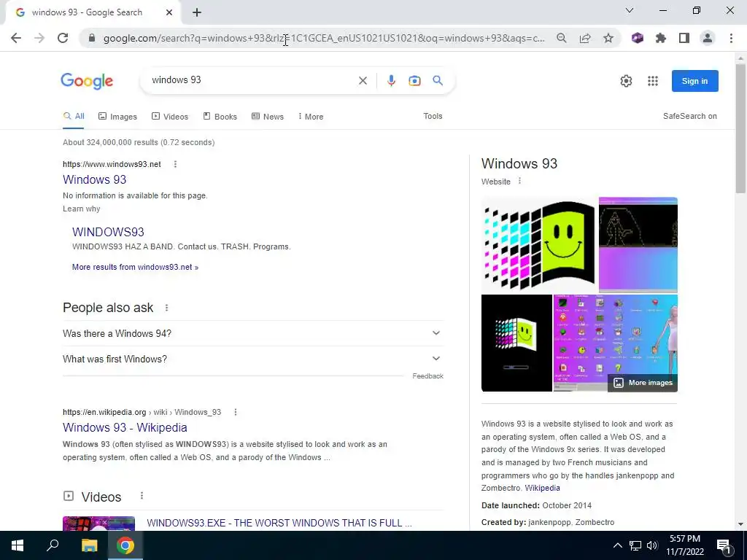Open File Explorer from the taskbar

point(89,545)
